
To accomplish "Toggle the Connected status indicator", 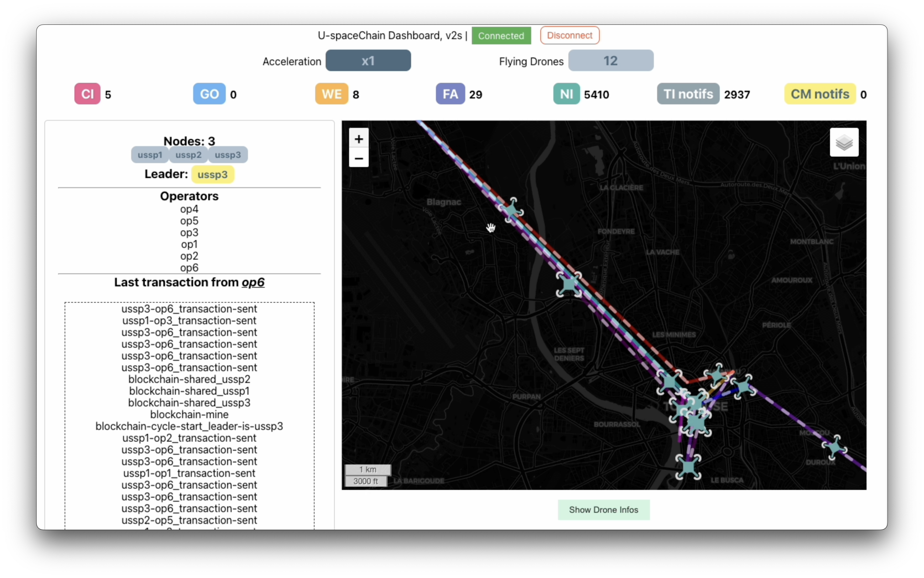I will 501,36.
